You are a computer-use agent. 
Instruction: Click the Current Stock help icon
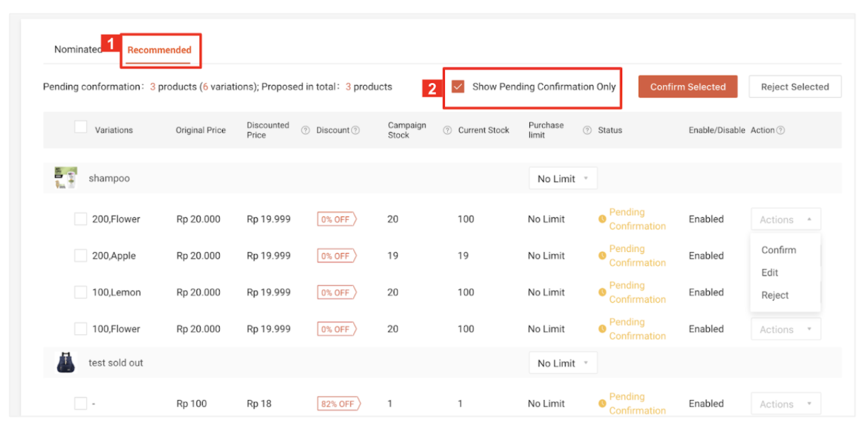(x=447, y=129)
